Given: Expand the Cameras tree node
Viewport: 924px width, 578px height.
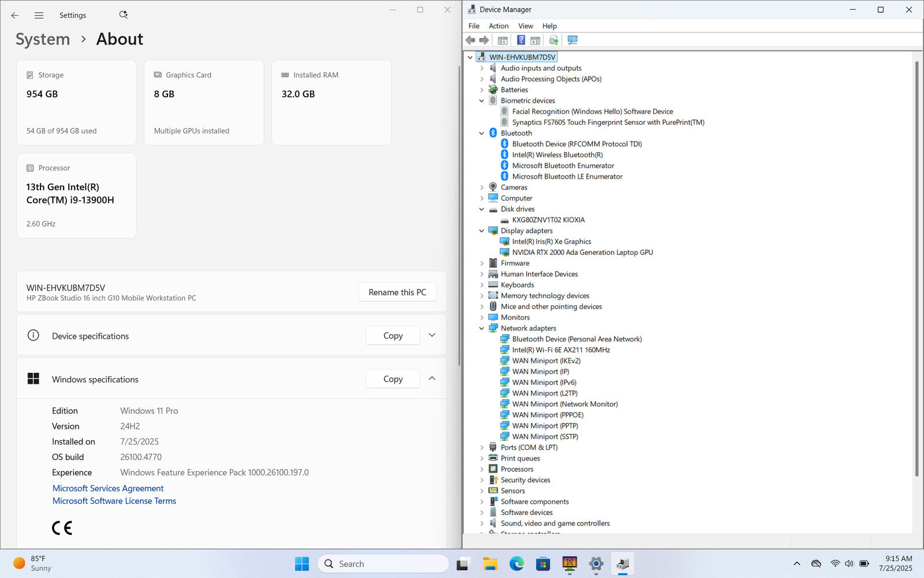Looking at the screenshot, I should [x=482, y=188].
